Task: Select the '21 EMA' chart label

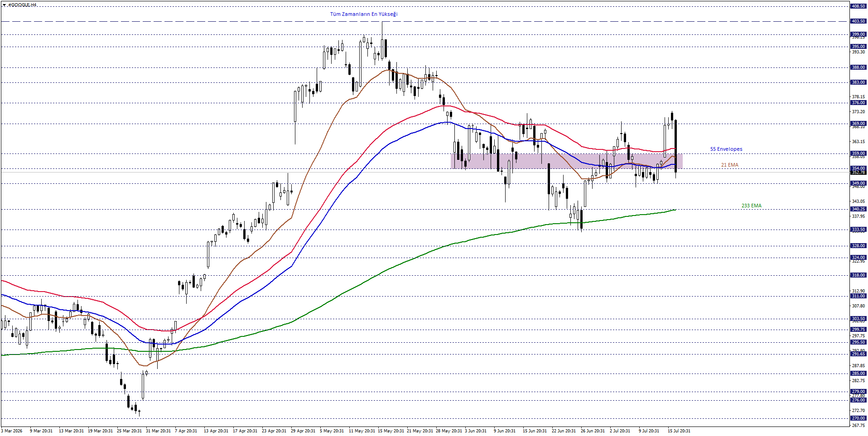Action: [730, 165]
